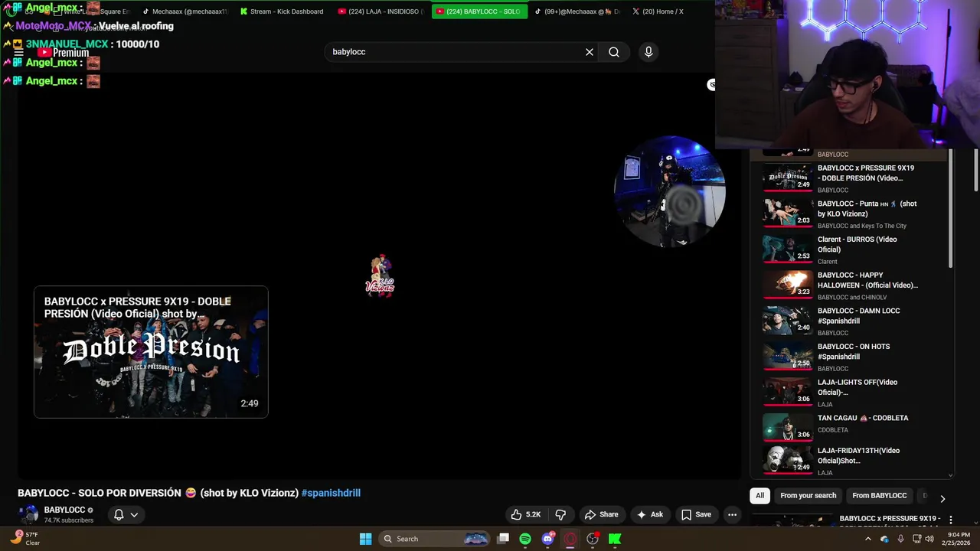Open the Windows Start menu
This screenshot has width=980, height=551.
click(366, 539)
